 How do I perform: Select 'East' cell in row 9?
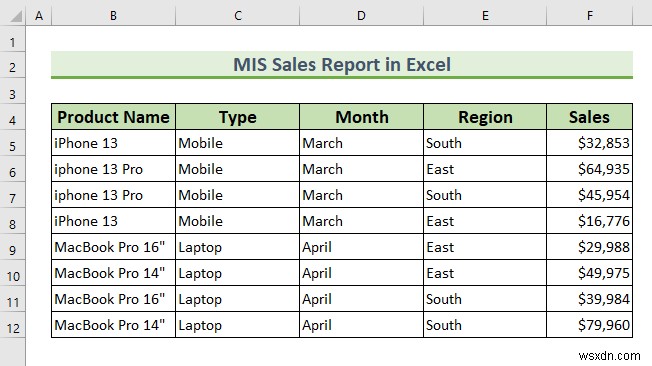[x=485, y=247]
